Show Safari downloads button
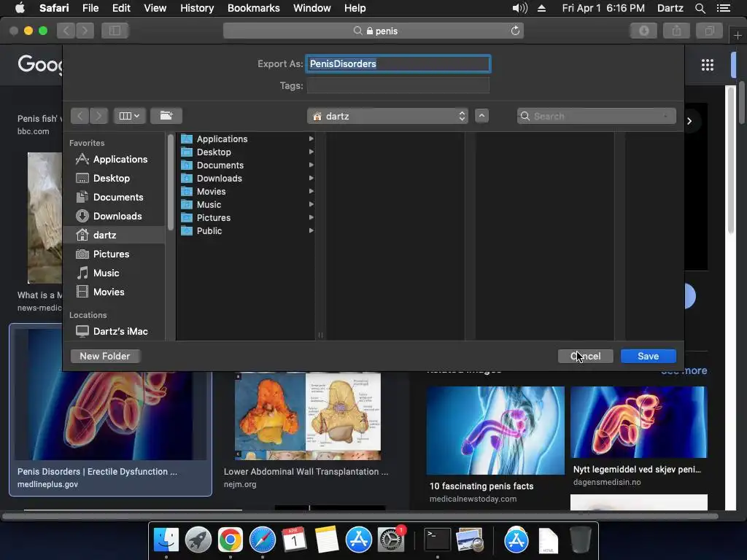This screenshot has height=560, width=747. [643, 31]
